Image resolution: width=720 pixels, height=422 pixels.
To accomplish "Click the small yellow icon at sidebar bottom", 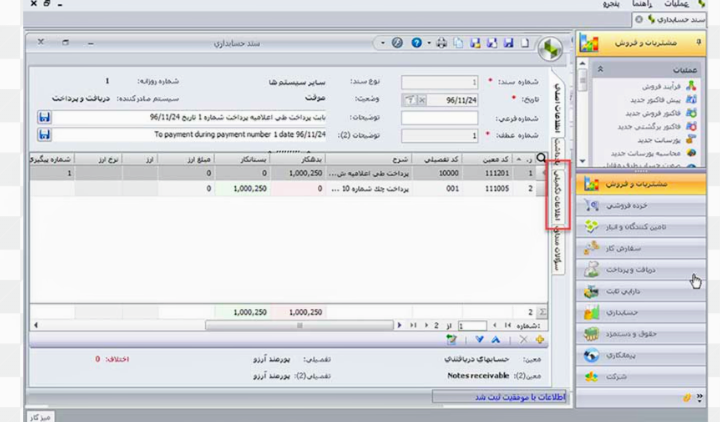I will coord(686,398).
